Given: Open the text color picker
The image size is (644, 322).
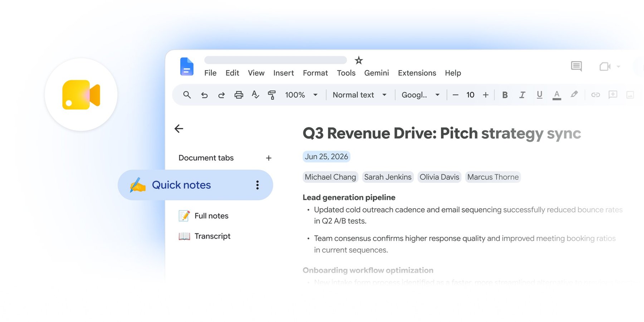Looking at the screenshot, I should click(557, 95).
